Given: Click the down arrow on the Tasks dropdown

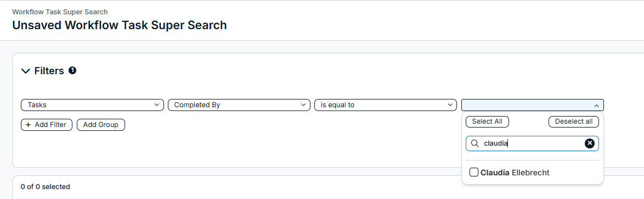Looking at the screenshot, I should 156,105.
